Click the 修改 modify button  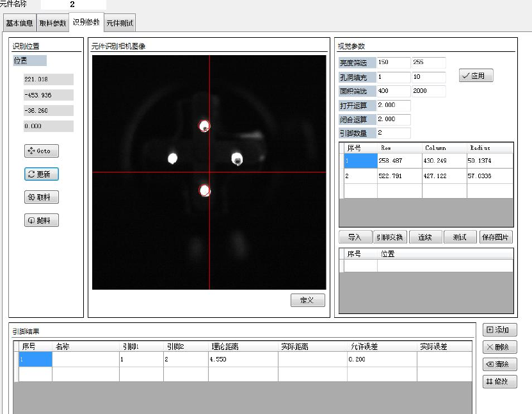499,381
